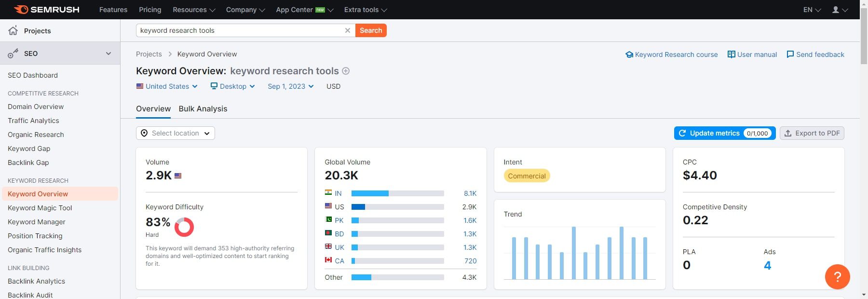Image resolution: width=868 pixels, height=299 pixels.
Task: Click the Send feedback link
Action: [815, 54]
